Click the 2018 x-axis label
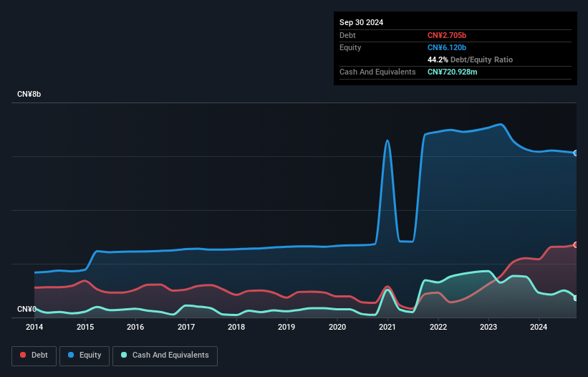Viewport: 588px width, 377px height. click(x=236, y=327)
